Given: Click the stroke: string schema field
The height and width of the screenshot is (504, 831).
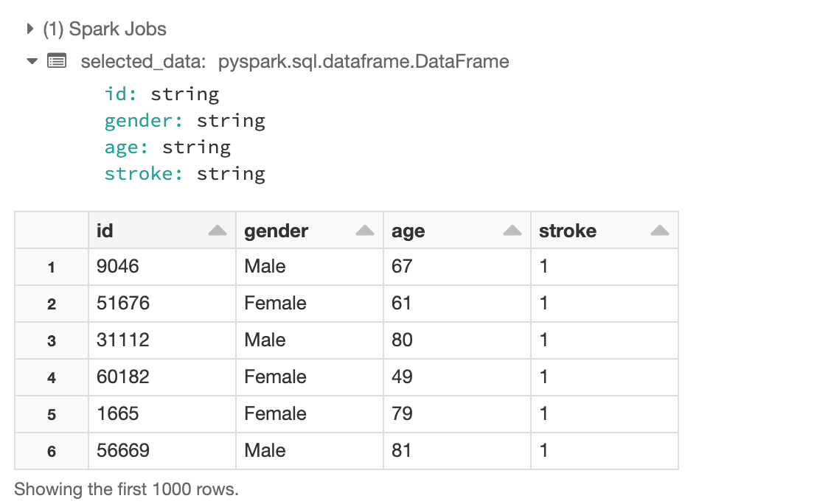Looking at the screenshot, I should [x=184, y=173].
